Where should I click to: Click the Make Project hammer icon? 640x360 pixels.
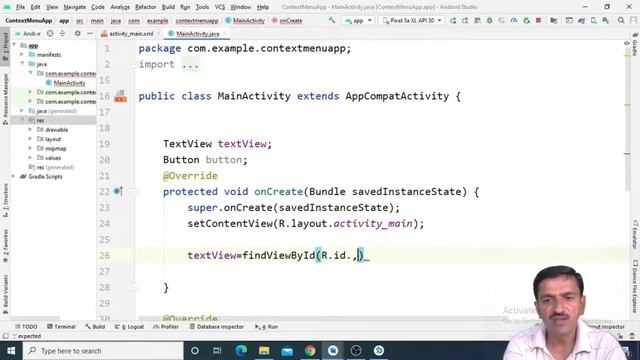click(x=332, y=20)
